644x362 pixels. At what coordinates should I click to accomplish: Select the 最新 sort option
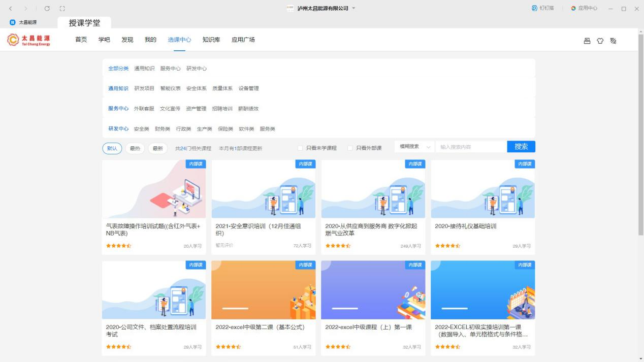[x=157, y=148]
